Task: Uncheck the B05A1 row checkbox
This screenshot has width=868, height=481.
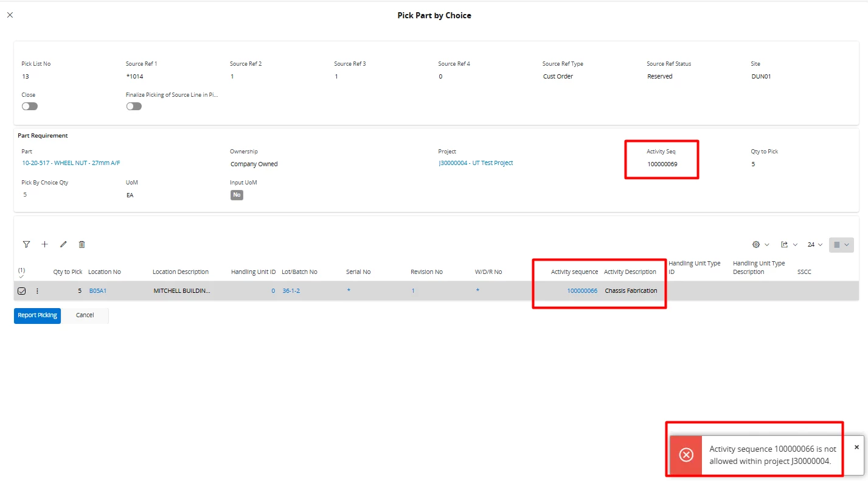Action: (x=22, y=291)
